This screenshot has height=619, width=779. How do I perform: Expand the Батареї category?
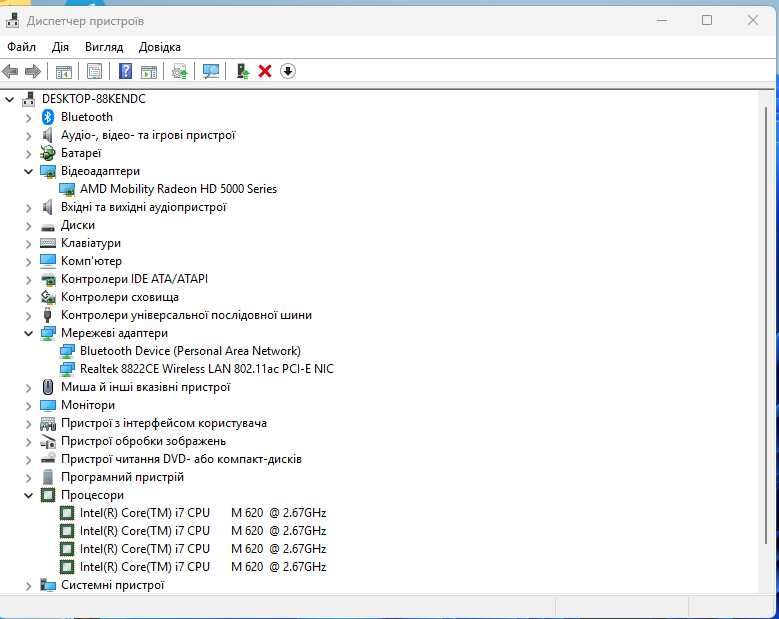pos(28,154)
